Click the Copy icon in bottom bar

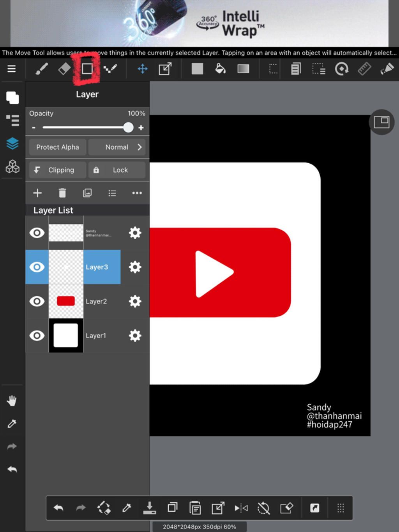(172, 508)
